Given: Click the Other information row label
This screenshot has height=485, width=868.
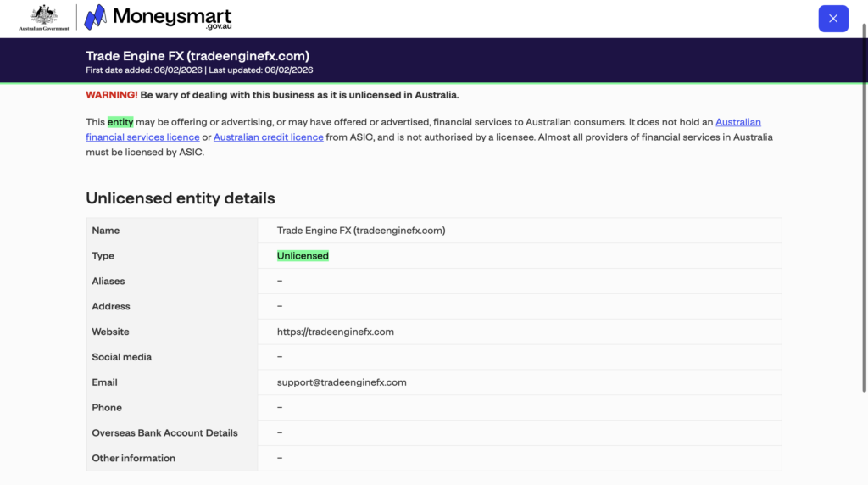Looking at the screenshot, I should 133,458.
